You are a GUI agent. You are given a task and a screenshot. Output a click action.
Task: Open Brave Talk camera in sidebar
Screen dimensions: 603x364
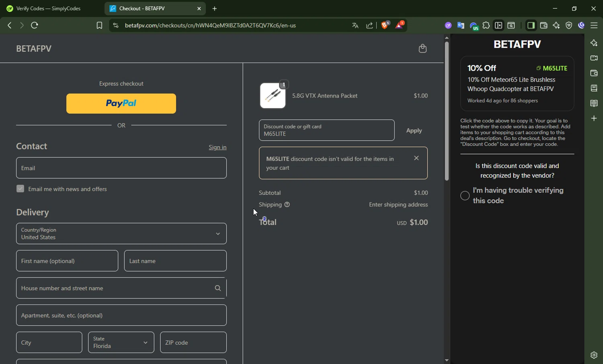594,58
